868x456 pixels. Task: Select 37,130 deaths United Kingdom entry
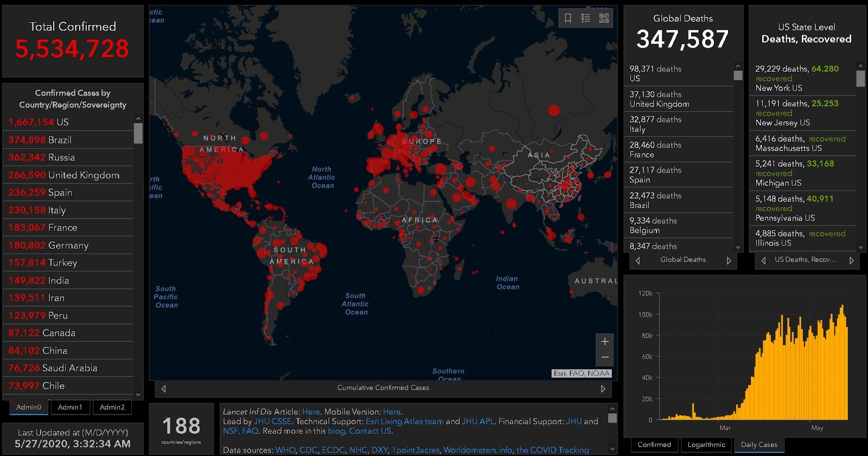click(679, 99)
